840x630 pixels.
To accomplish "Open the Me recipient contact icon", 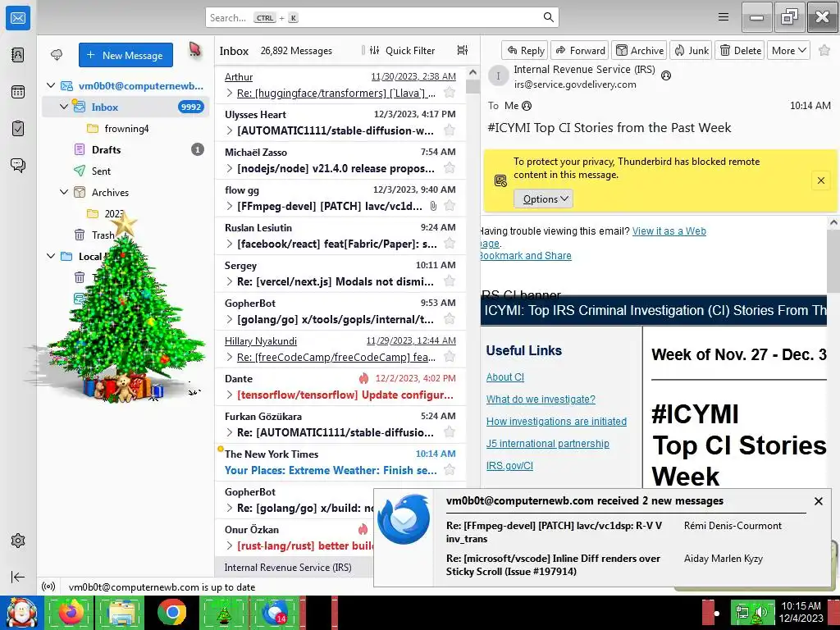I will (x=527, y=106).
